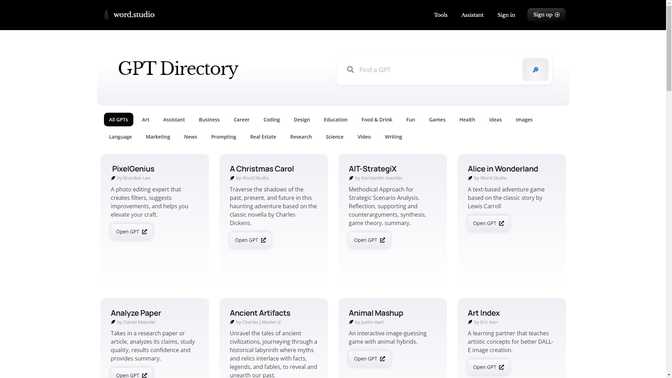This screenshot has height=378, width=672.
Task: Filter by Art category
Action: [146, 120]
